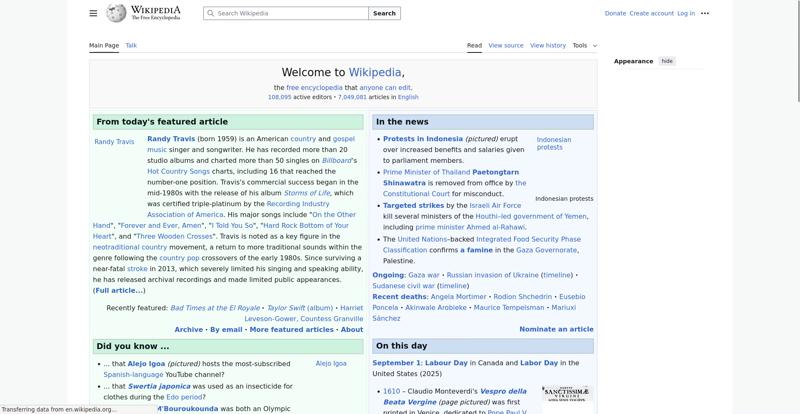800x414 pixels.
Task: Open the Targeted strikes news link
Action: pyautogui.click(x=413, y=205)
